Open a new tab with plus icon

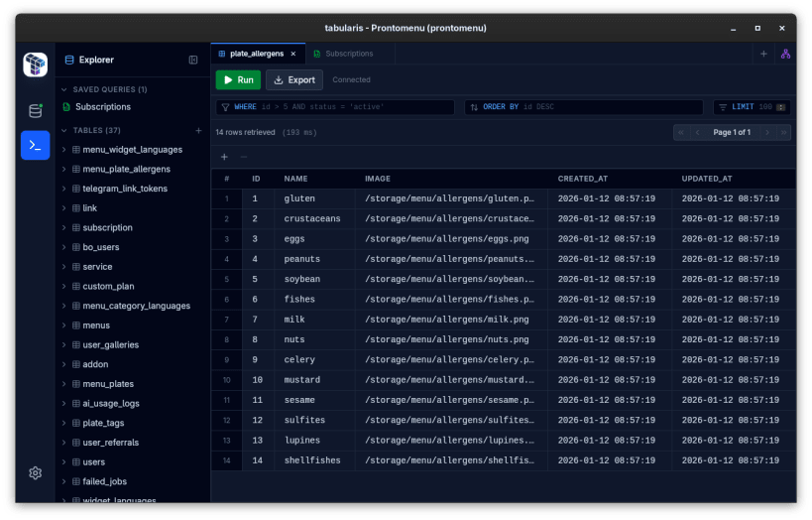(x=763, y=54)
